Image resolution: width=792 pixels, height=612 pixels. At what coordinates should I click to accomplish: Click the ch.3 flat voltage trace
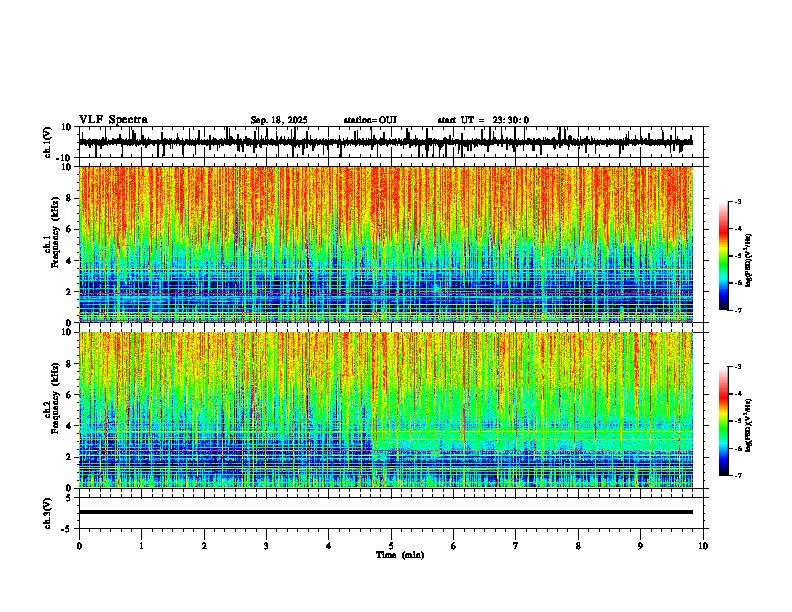pos(386,512)
